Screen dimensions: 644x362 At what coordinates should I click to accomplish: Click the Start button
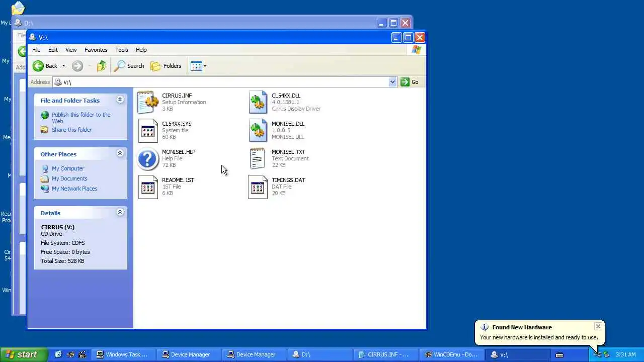point(23,354)
